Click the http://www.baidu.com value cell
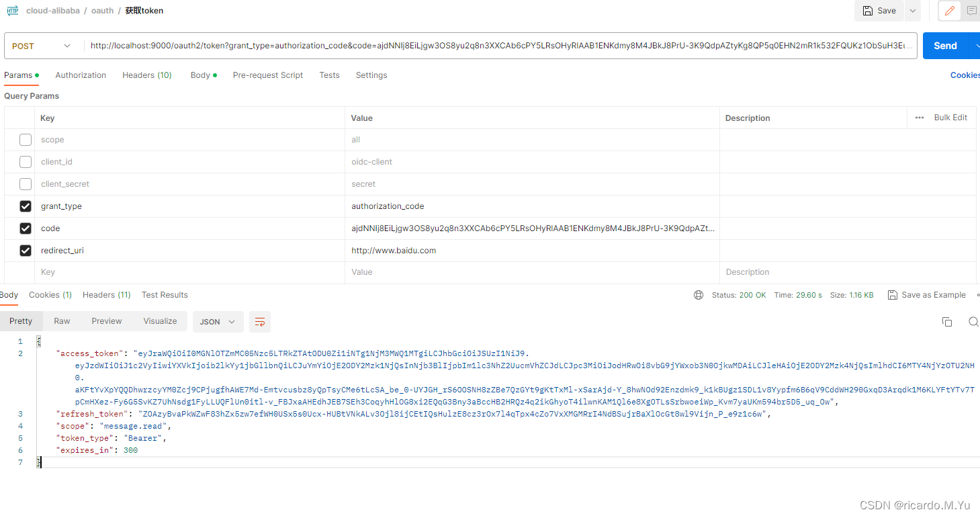 click(x=532, y=251)
